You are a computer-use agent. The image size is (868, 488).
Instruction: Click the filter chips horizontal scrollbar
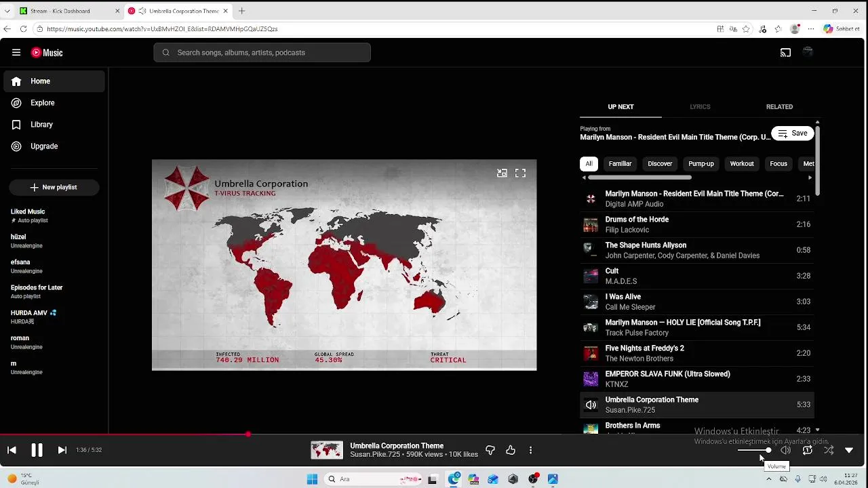(639, 178)
